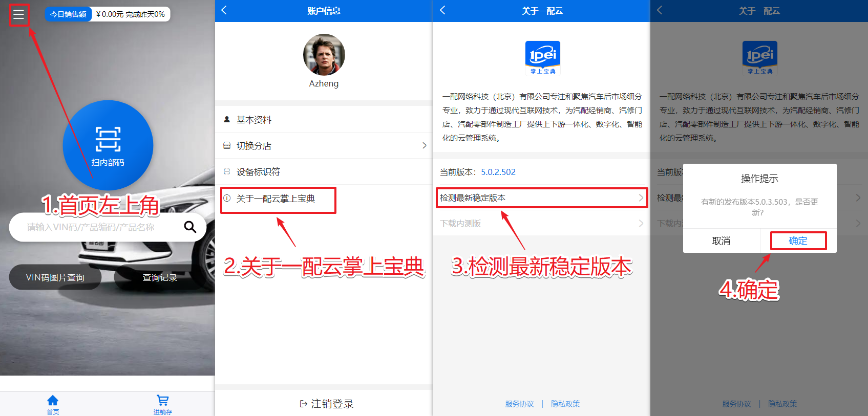This screenshot has height=416, width=868.
Task: Open 查询记录
Action: (160, 277)
